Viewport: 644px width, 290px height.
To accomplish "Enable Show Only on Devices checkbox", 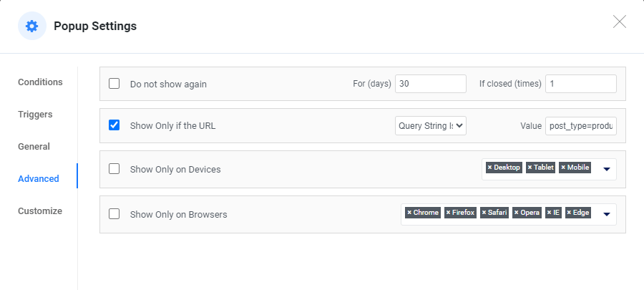I will pyautogui.click(x=114, y=169).
